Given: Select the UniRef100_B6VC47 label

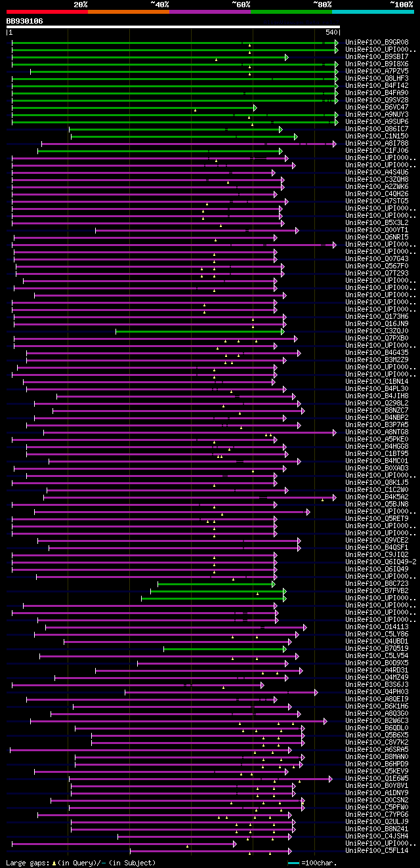Looking at the screenshot, I should 377,107.
